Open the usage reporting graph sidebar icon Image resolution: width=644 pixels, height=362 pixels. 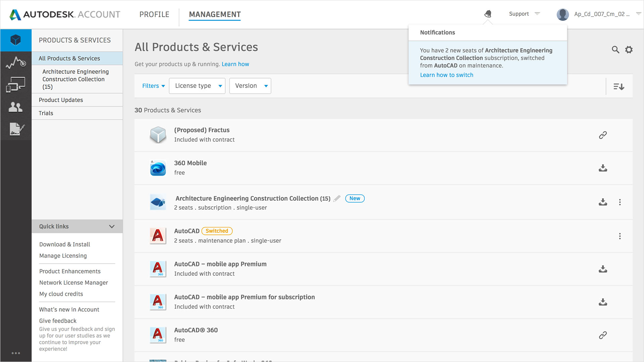pos(16,62)
